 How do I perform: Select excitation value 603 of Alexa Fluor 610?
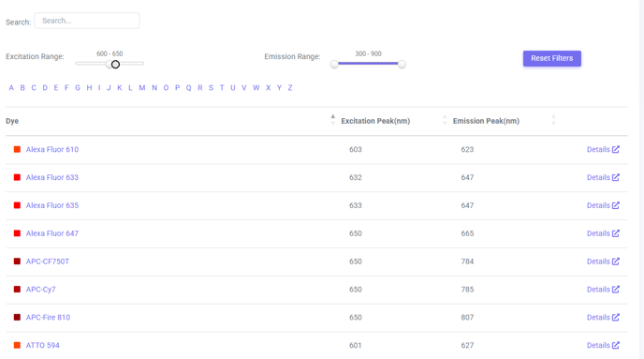click(356, 149)
